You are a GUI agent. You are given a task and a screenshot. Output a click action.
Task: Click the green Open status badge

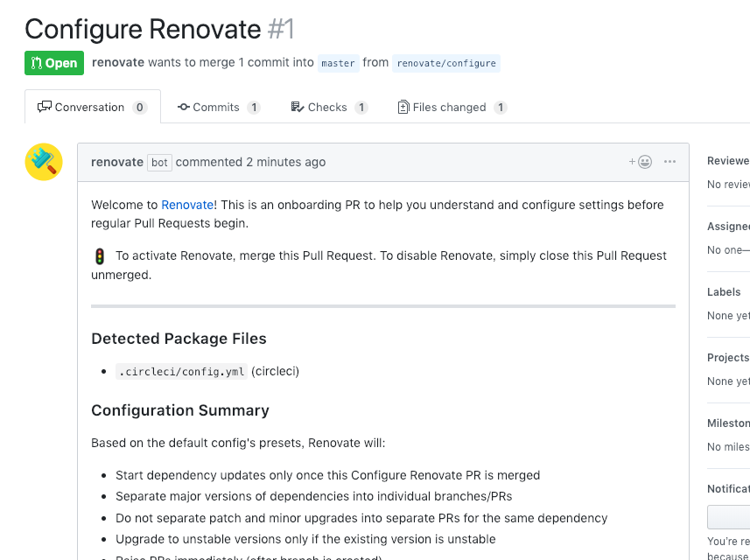click(54, 63)
